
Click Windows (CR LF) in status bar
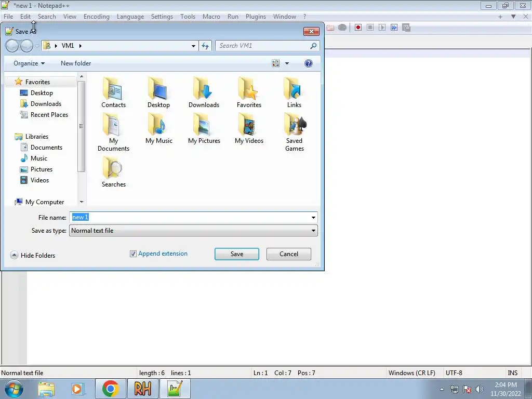pos(411,373)
